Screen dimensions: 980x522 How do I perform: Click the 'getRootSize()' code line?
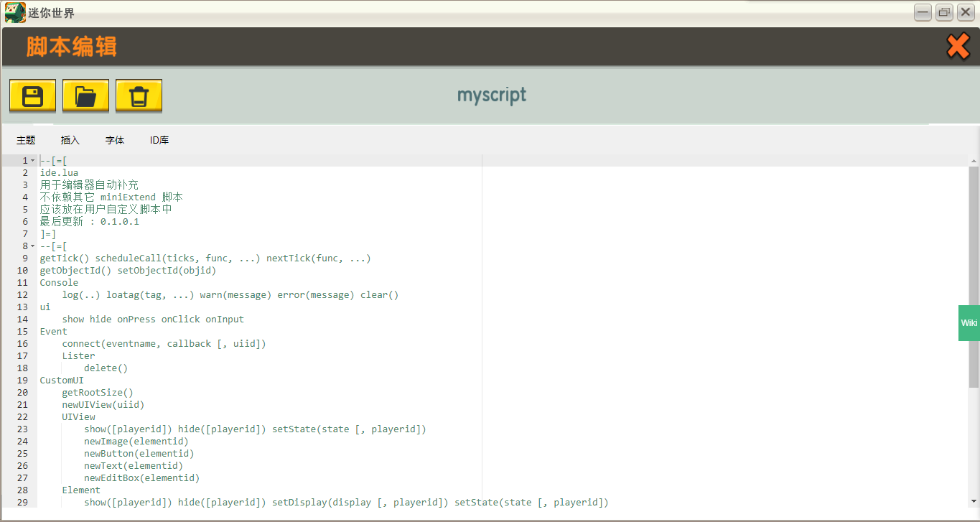(x=98, y=393)
